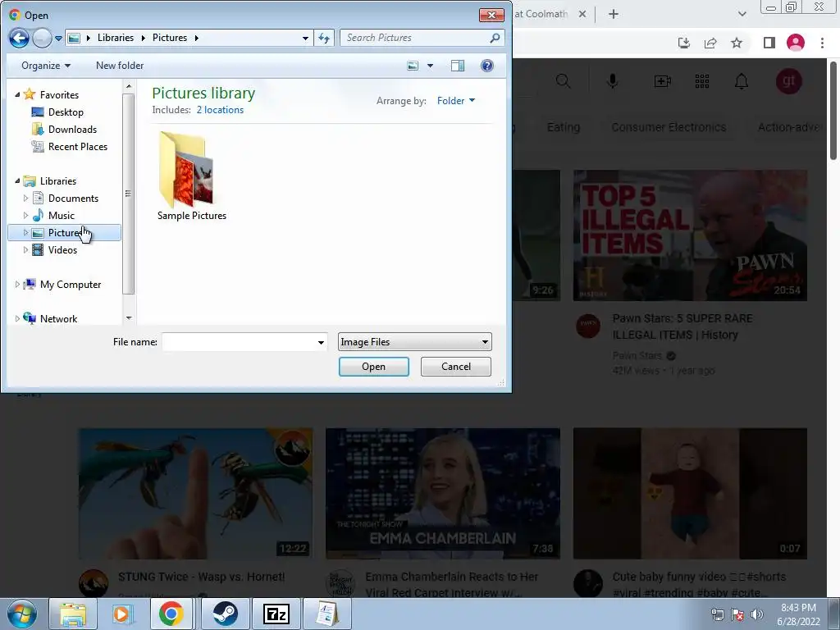
Task: Click YouTube voice search microphone
Action: point(613,81)
